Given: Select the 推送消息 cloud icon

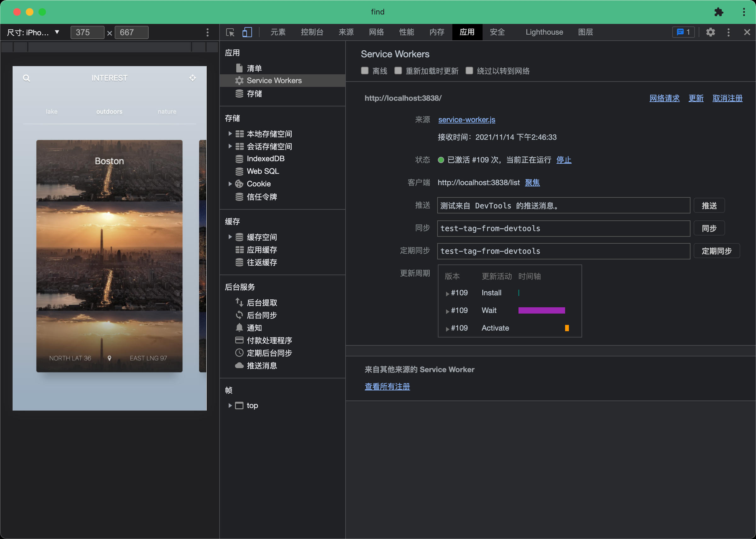Looking at the screenshot, I should 239,366.
